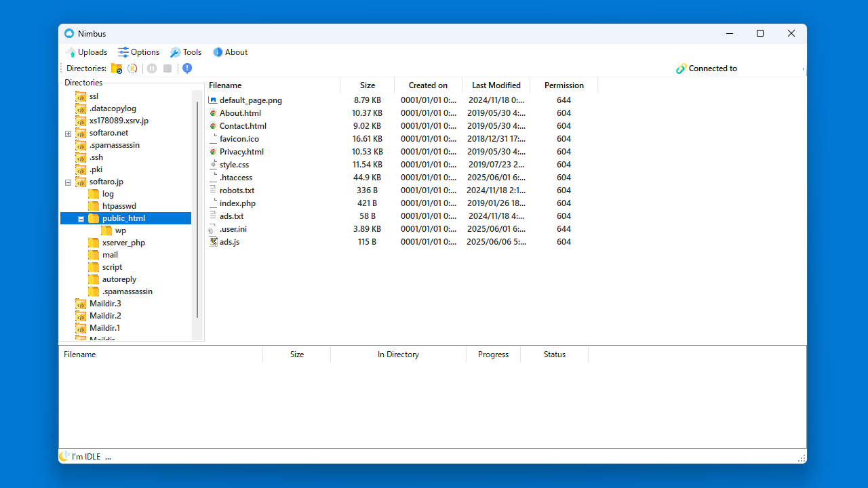Click the 644 permission for default_page.png
This screenshot has width=868, height=488.
[564, 100]
